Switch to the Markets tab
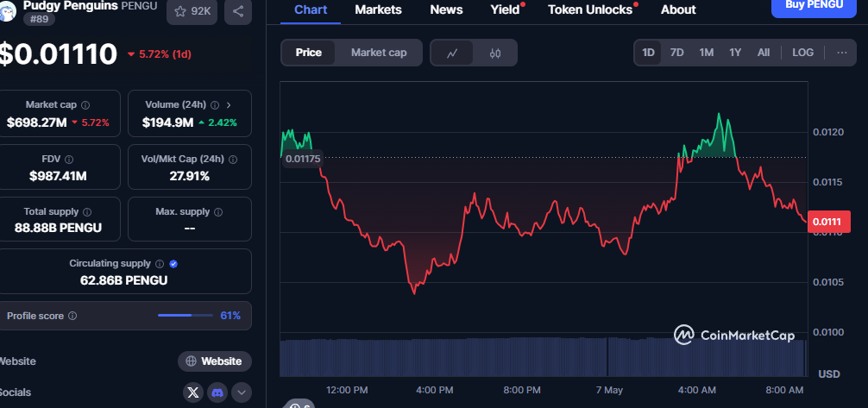 point(379,10)
